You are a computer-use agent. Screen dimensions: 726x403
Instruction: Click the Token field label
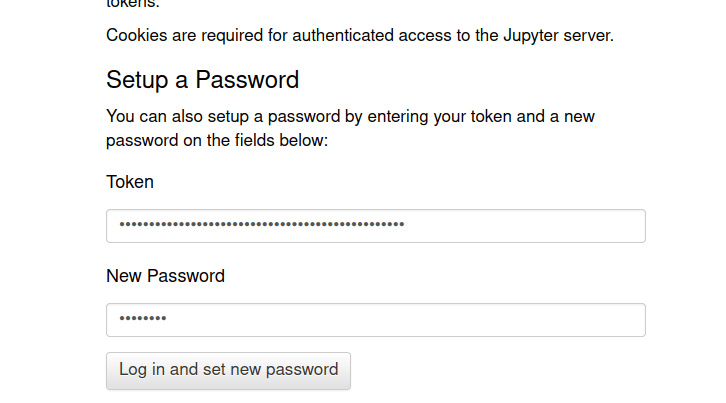(130, 182)
